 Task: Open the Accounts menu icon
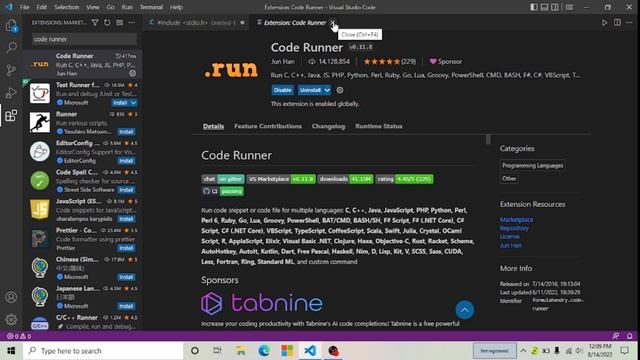[x=11, y=297]
